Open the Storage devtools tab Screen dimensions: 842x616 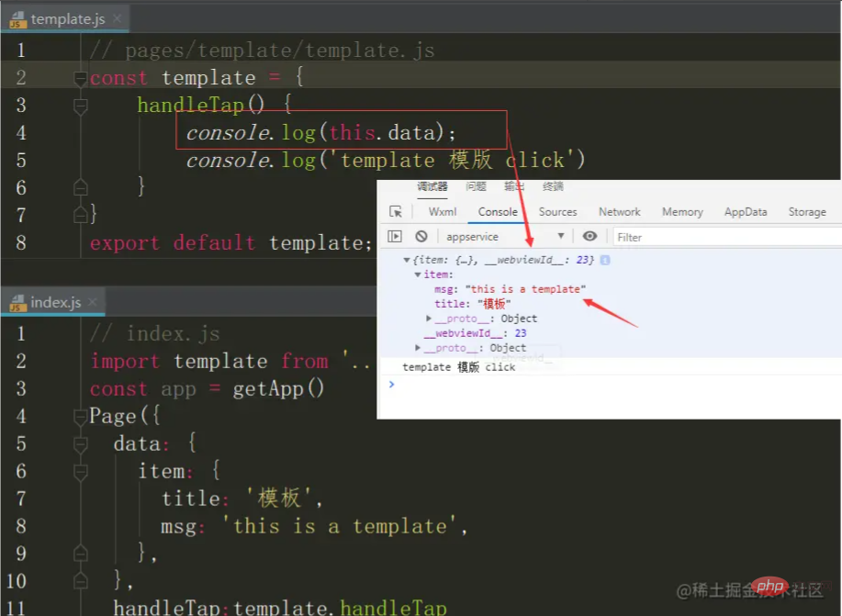tap(807, 211)
